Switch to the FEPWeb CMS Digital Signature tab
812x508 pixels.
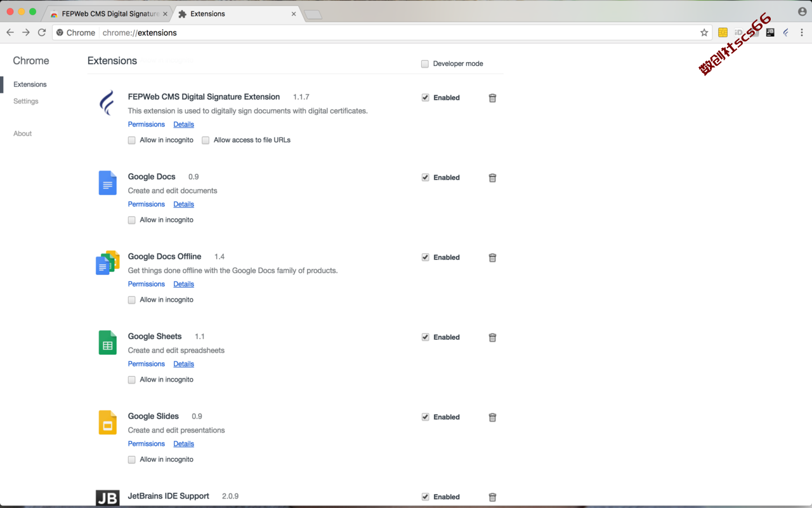109,14
